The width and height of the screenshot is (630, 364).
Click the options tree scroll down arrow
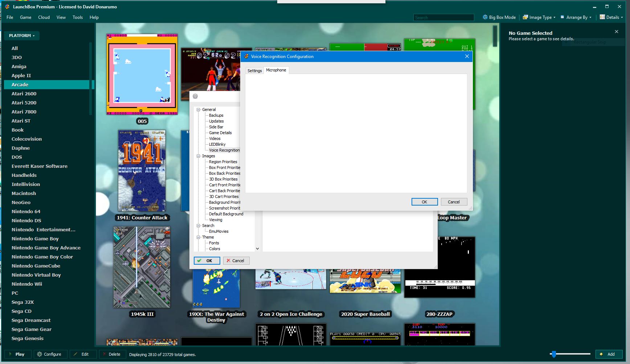point(257,249)
